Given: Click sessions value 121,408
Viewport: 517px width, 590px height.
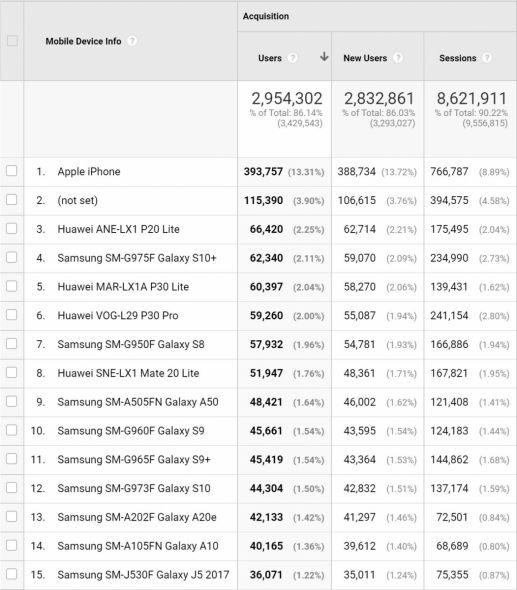Looking at the screenshot, I should (449, 402).
